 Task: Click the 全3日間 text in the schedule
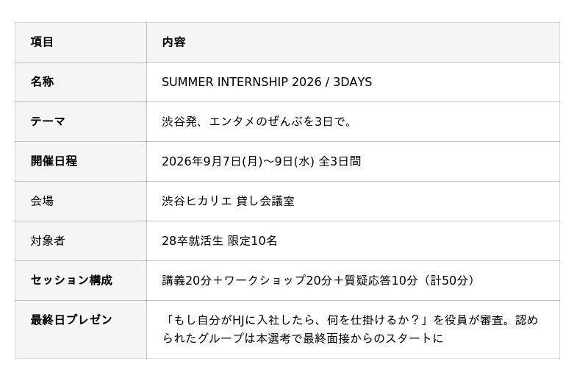[x=340, y=161]
